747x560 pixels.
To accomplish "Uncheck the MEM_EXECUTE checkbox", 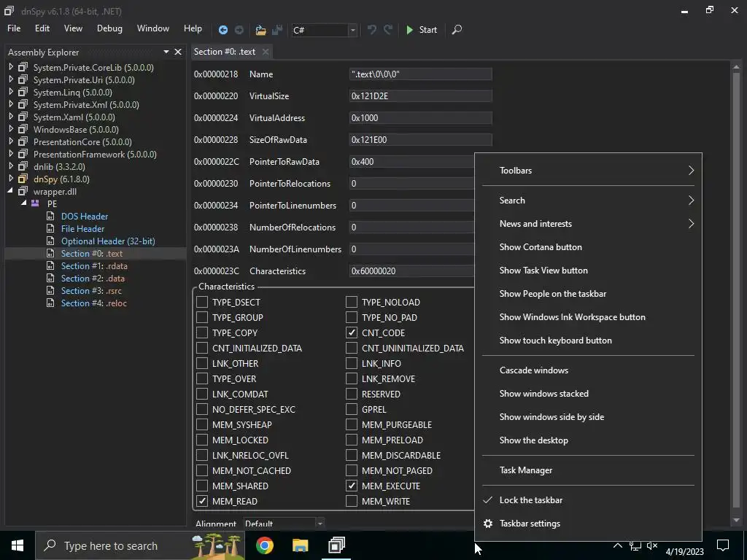I will tap(352, 486).
